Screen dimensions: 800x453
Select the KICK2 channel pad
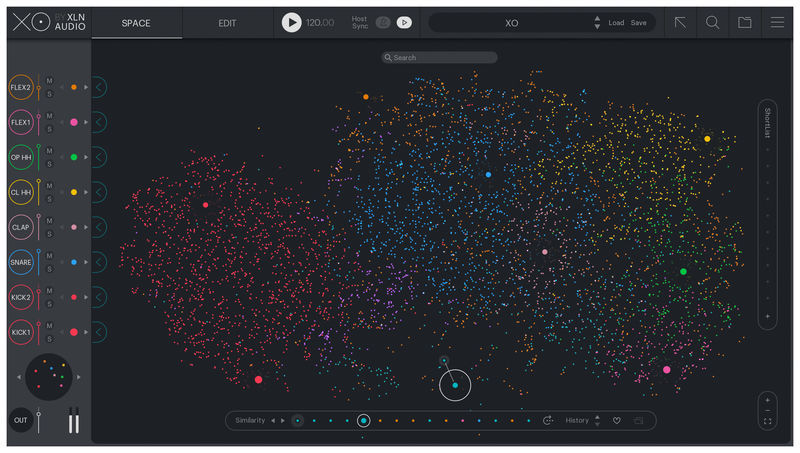[21, 297]
